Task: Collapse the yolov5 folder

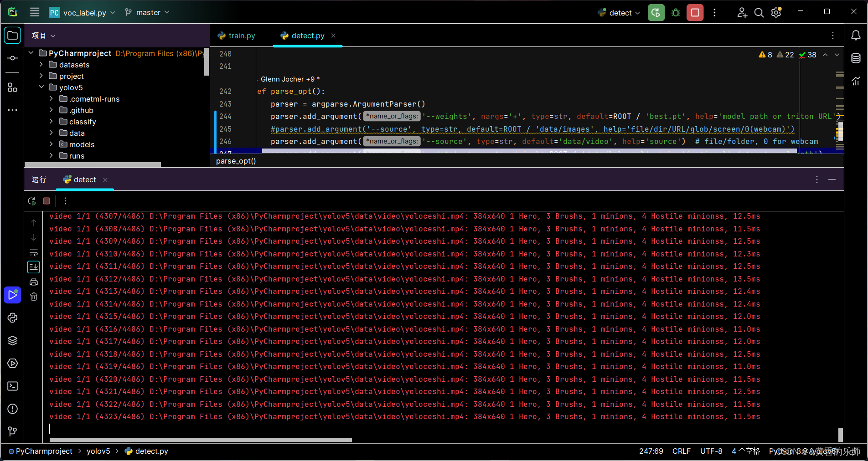Action: pyautogui.click(x=41, y=87)
